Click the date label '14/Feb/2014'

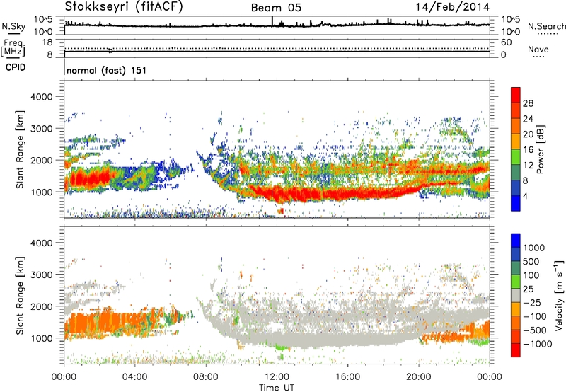453,7
